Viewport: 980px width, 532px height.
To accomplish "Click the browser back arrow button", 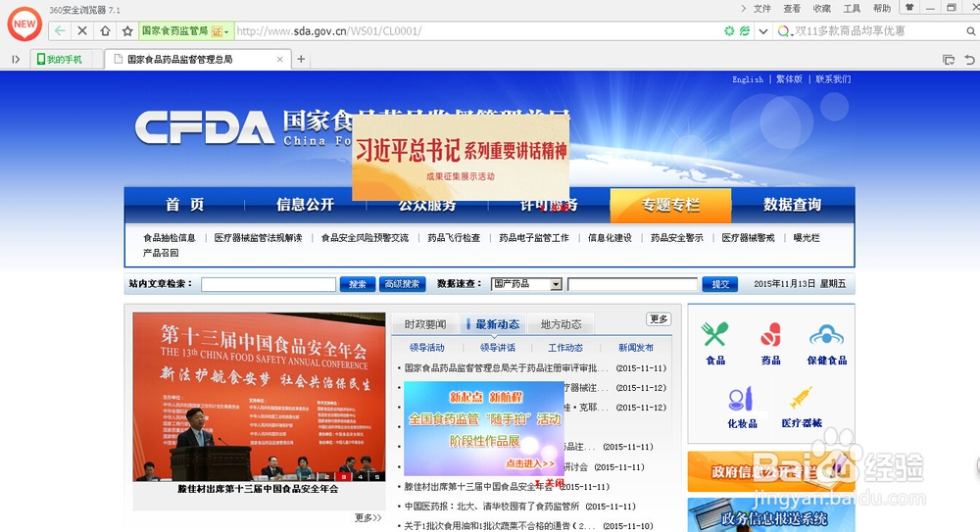I will [x=60, y=30].
